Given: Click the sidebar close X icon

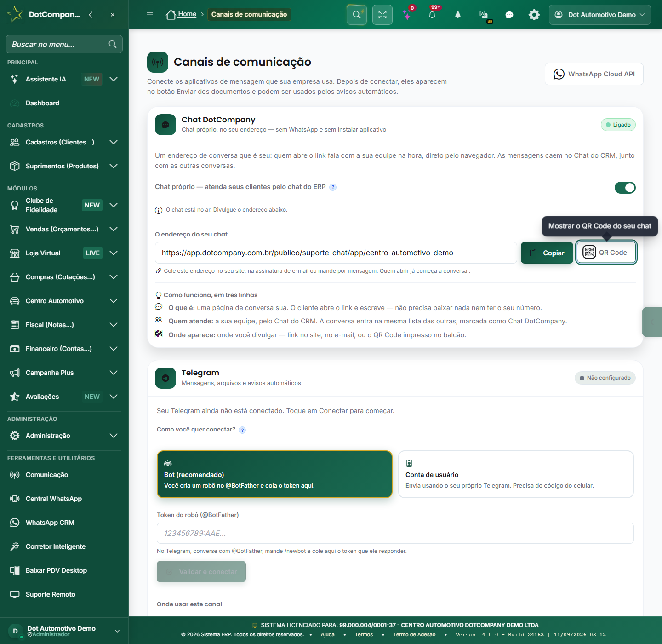Looking at the screenshot, I should [x=113, y=15].
